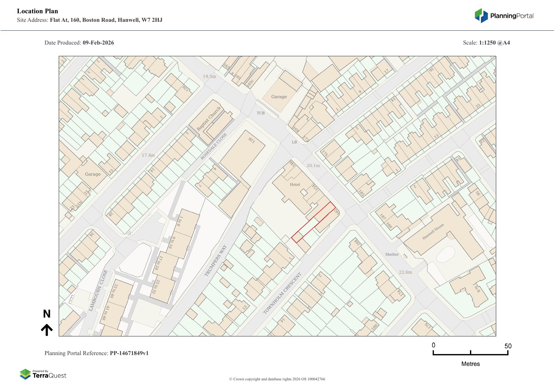
Task: Click the TCB telephone box marker
Action: [x=261, y=113]
